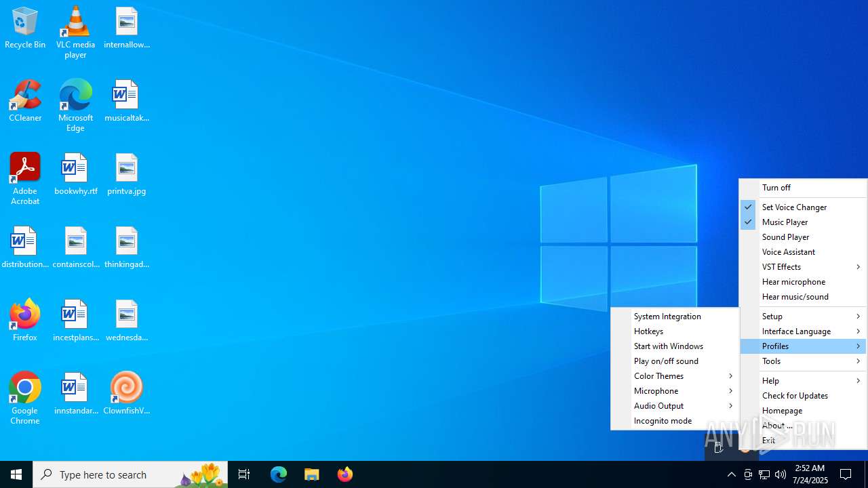Open the network status tray icon
868x488 pixels.
(764, 474)
